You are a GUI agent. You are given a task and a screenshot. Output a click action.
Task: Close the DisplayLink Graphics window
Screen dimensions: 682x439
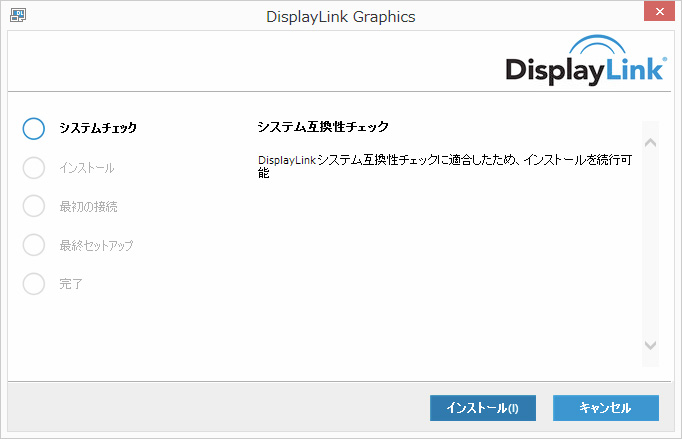[659, 12]
